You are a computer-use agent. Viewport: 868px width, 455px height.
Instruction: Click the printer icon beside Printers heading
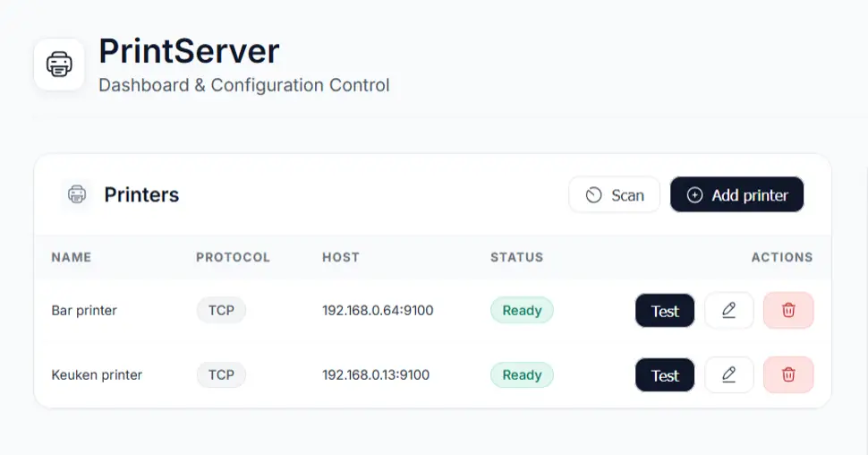[77, 194]
